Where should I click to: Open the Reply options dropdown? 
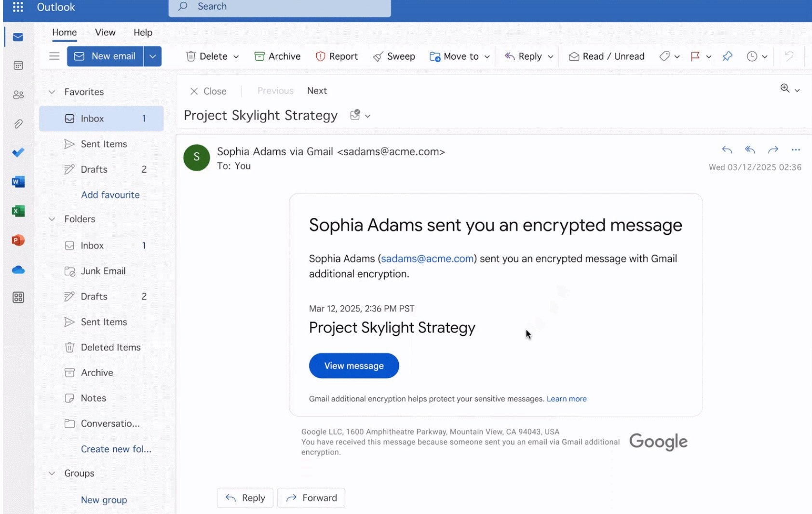551,56
